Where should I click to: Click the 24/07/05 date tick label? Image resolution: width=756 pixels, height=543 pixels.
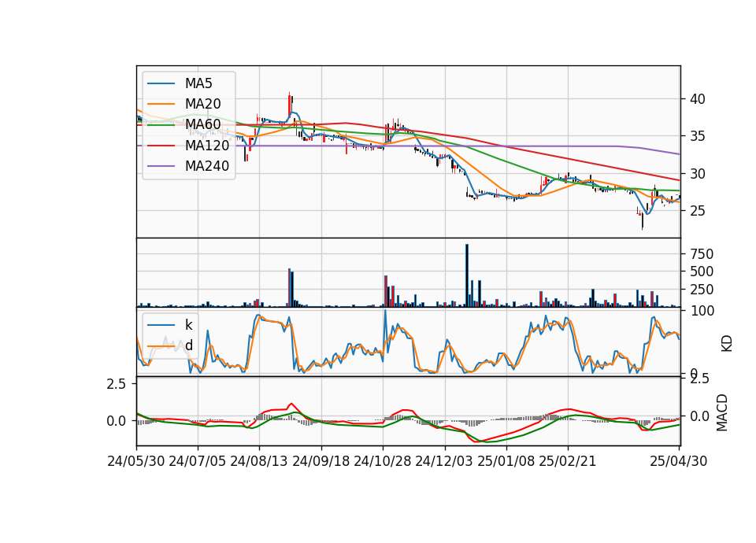pyautogui.click(x=198, y=461)
